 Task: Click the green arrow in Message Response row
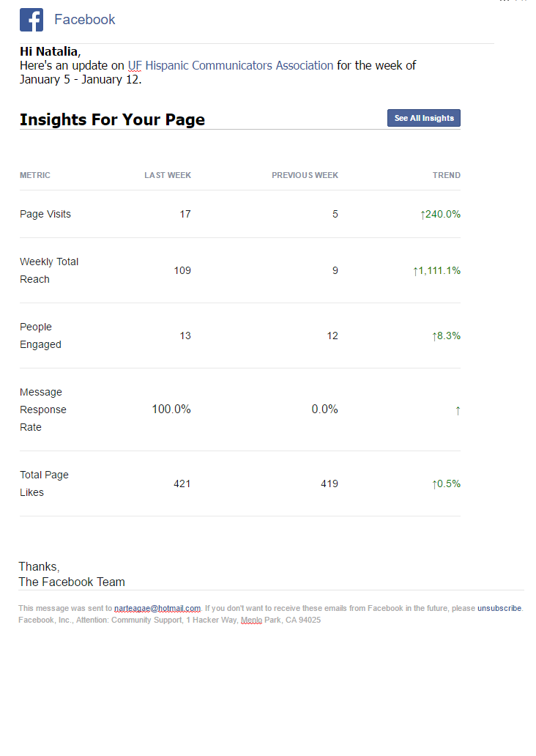click(458, 410)
